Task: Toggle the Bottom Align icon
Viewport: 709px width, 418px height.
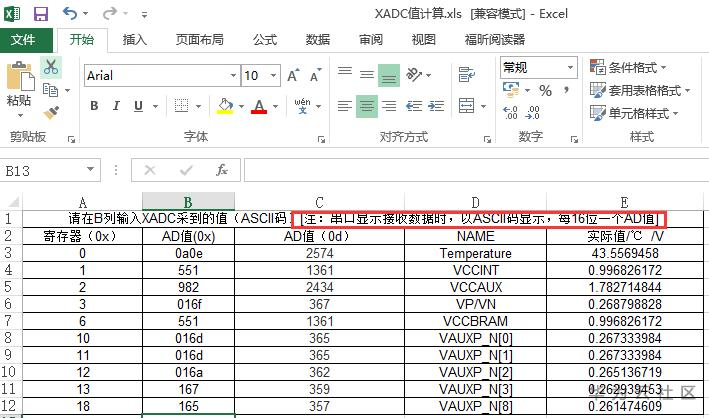Action: [389, 75]
